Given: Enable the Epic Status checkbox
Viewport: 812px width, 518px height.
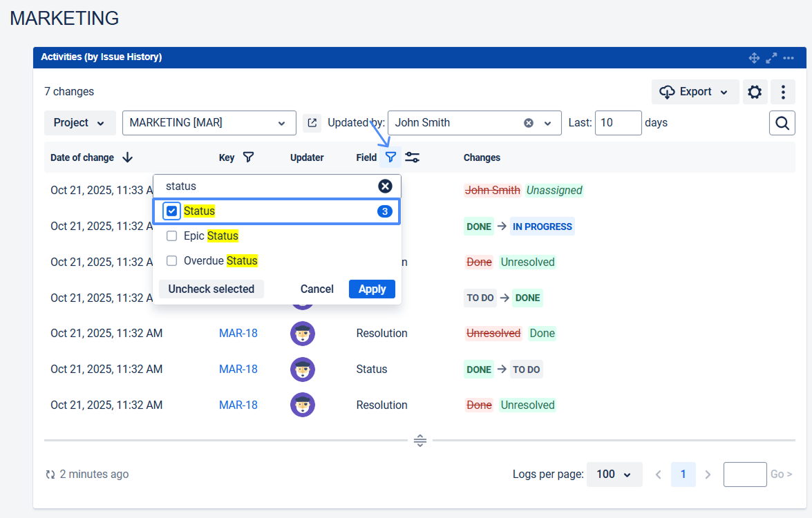Looking at the screenshot, I should click(172, 236).
